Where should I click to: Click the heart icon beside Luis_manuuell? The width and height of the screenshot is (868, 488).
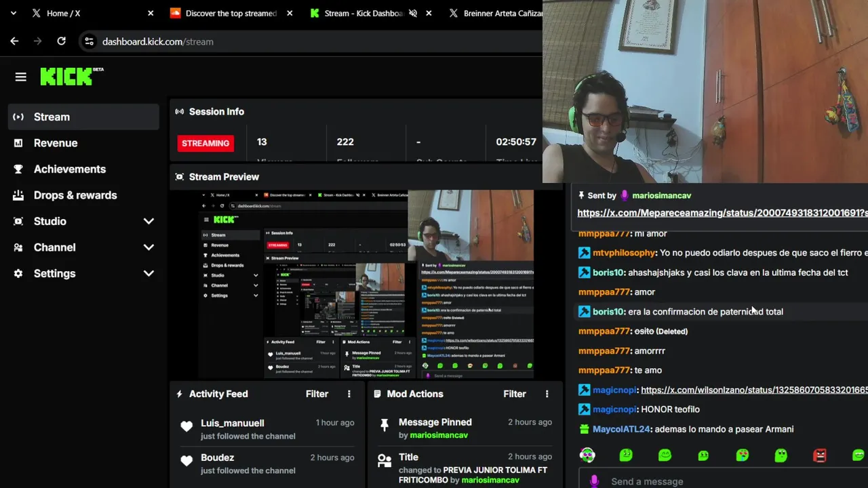[186, 426]
